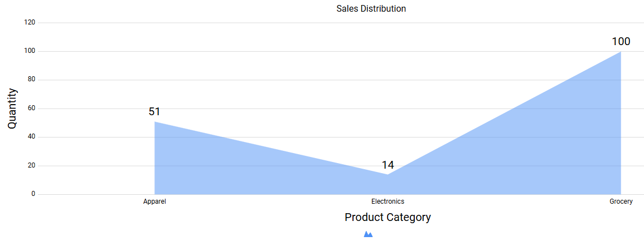Viewport: 644px width, 241px height.
Task: Click the 14 data label
Action: coord(388,165)
